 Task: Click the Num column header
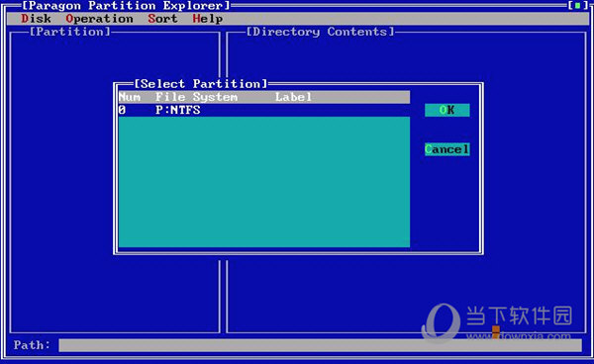130,97
